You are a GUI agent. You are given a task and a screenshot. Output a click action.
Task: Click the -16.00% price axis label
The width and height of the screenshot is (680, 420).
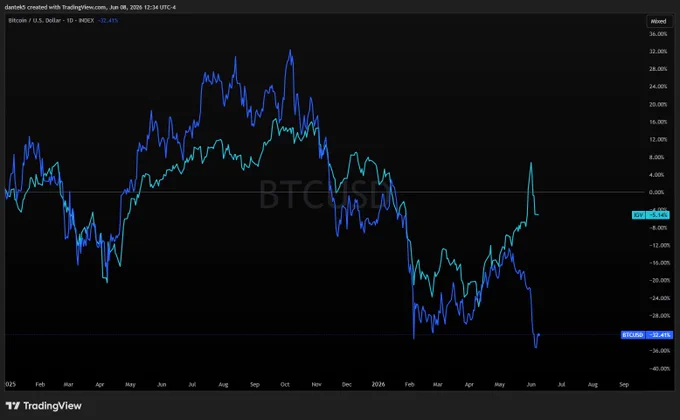(x=659, y=262)
